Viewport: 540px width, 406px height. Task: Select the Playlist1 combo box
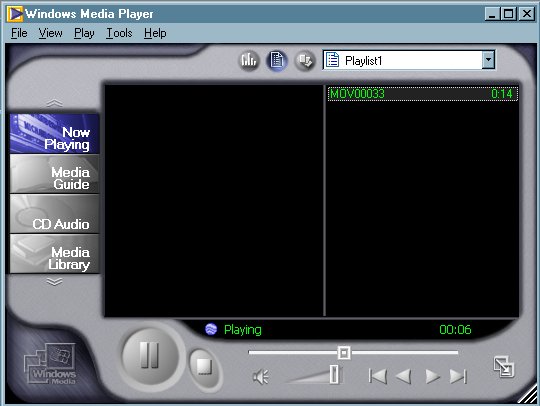tap(409, 60)
